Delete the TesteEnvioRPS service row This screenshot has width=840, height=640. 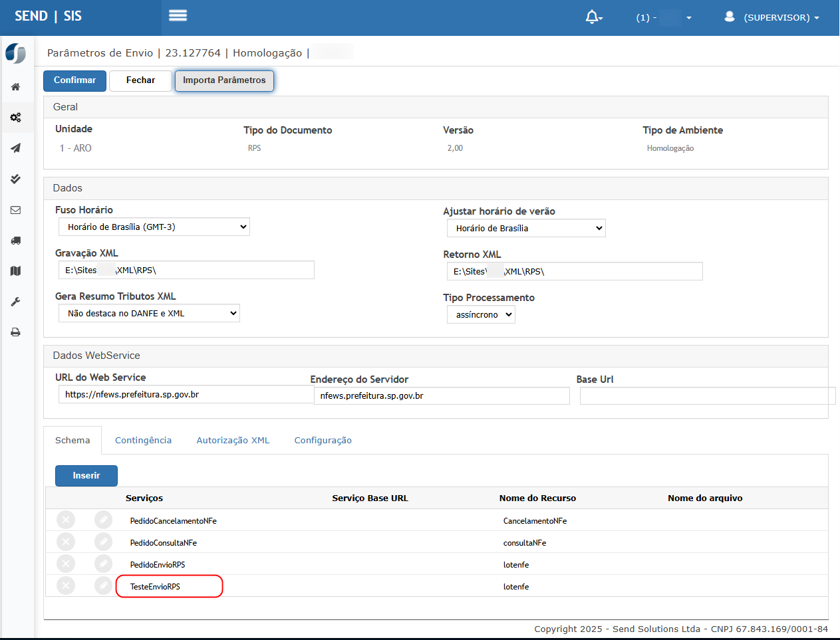click(66, 586)
